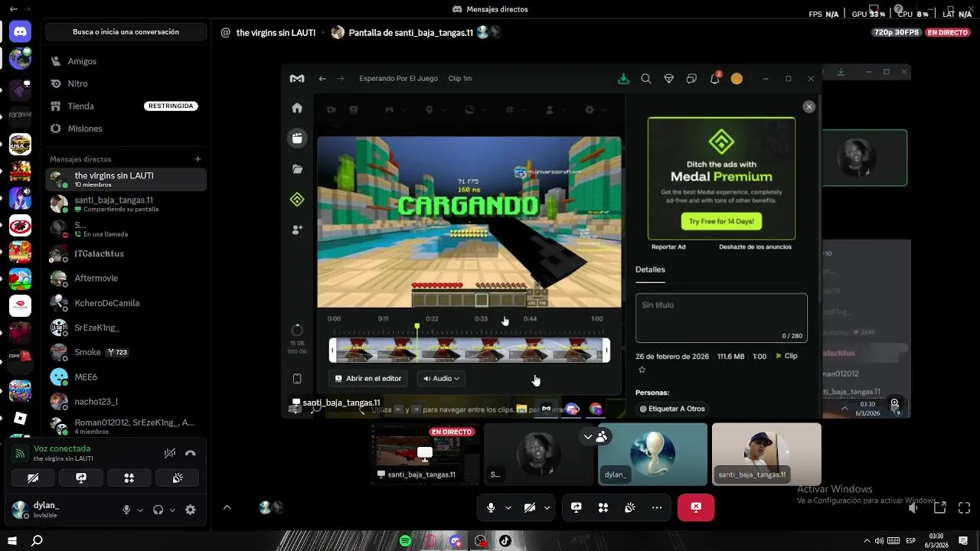
Task: Open TikTok from the Windows taskbar
Action: tap(505, 541)
